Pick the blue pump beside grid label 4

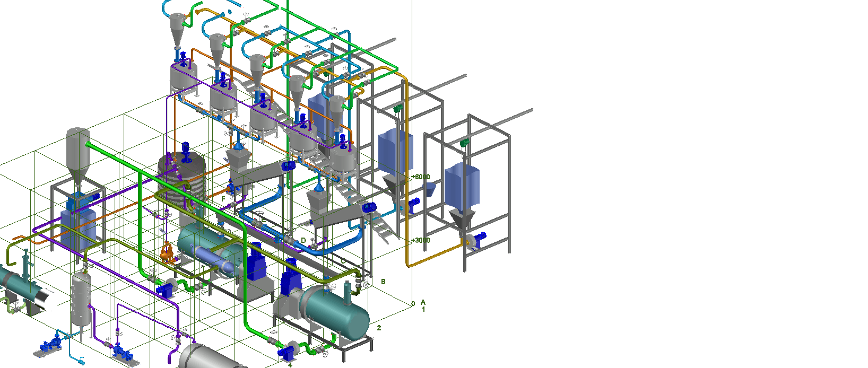pos(287,352)
